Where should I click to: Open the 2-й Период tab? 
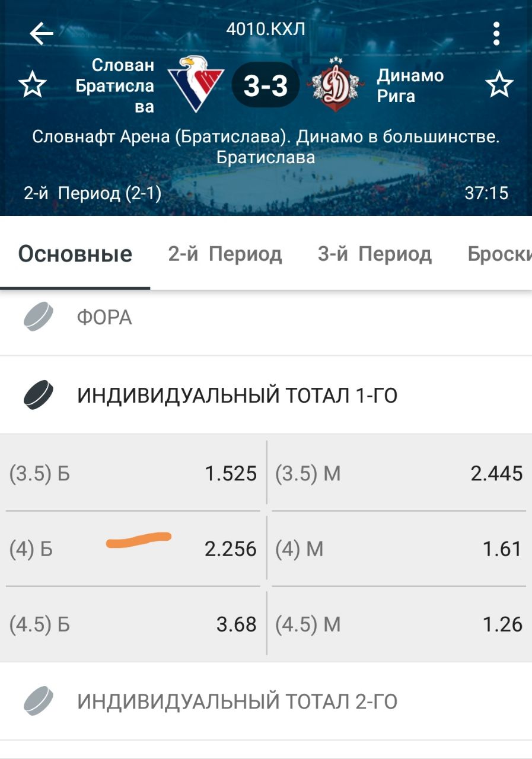225,254
